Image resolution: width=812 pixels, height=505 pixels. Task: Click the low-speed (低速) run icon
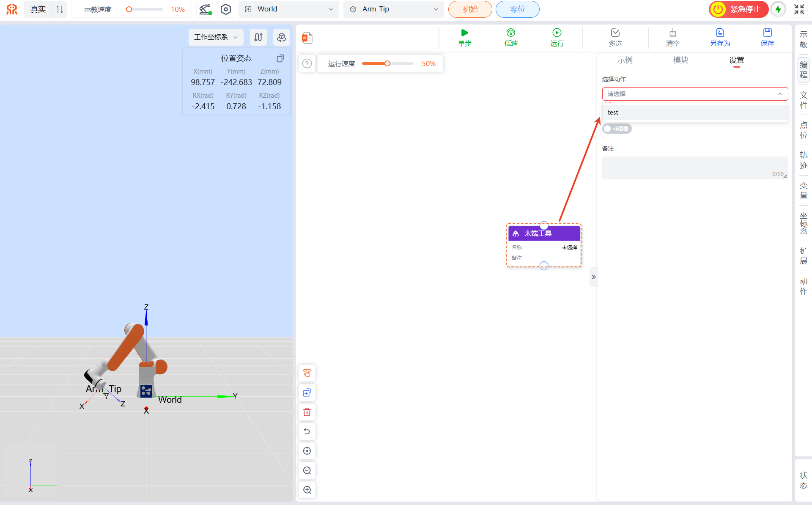[x=510, y=33]
